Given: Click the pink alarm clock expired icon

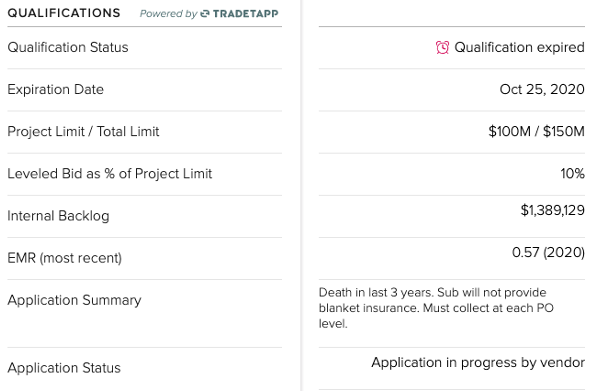Looking at the screenshot, I should pyautogui.click(x=442, y=48).
